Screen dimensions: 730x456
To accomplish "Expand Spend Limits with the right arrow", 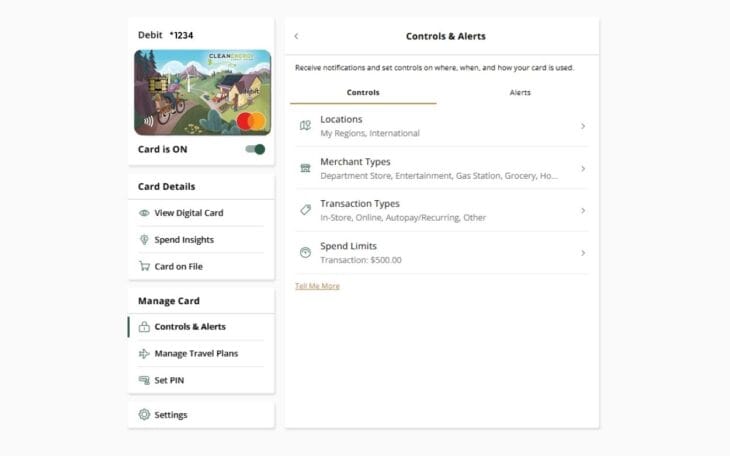I will pos(582,253).
